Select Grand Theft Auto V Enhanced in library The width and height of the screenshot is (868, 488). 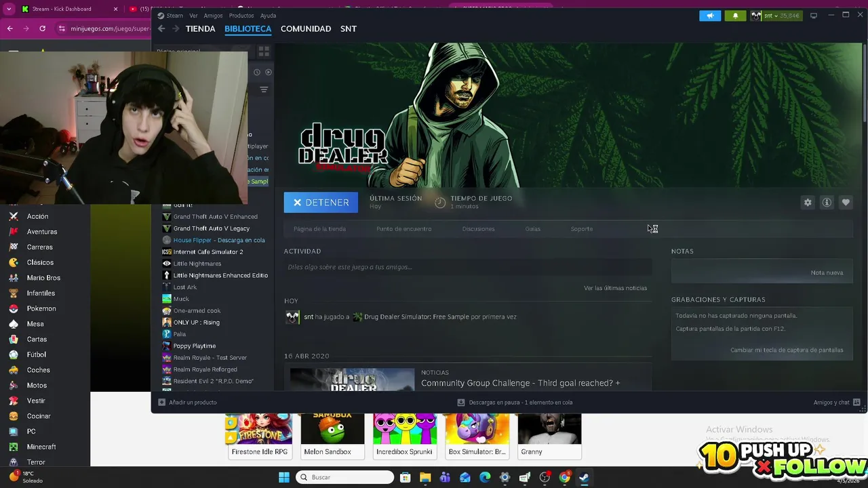click(x=215, y=217)
